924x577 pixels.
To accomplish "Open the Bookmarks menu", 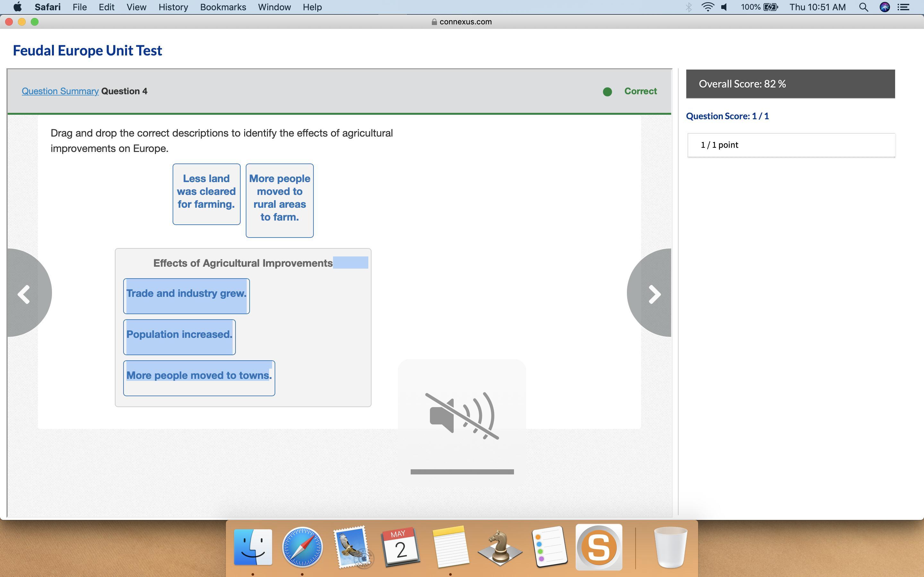I will click(223, 7).
